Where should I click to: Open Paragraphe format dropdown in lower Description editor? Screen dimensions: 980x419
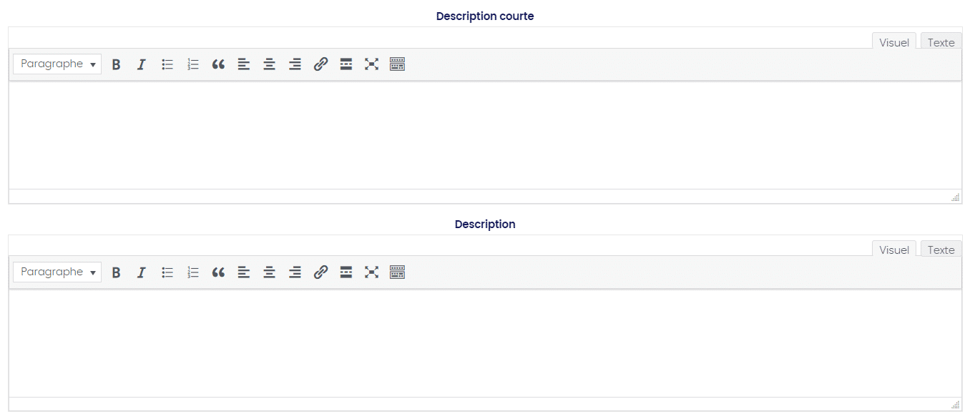[57, 272]
